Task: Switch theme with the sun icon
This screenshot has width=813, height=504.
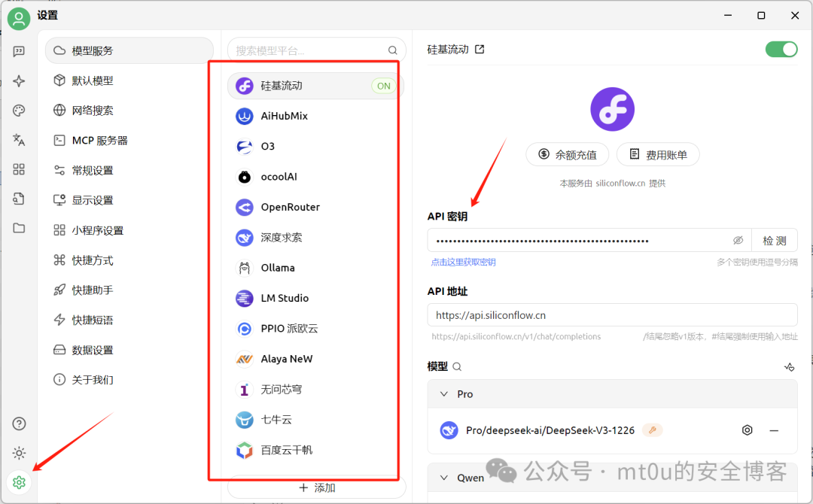Action: pos(19,454)
